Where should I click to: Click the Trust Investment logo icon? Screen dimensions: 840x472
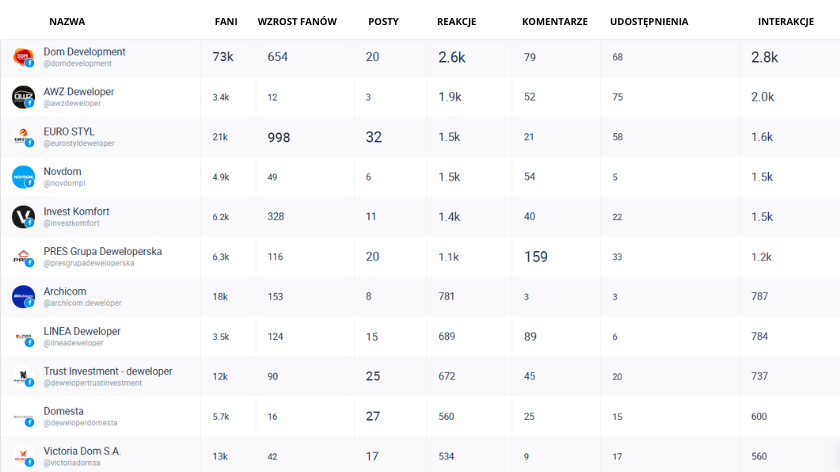tap(23, 377)
